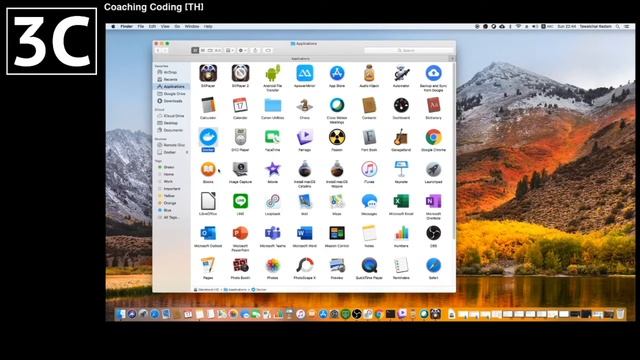Eject the Docker volume in sidebar
640x360 pixels.
(x=187, y=152)
